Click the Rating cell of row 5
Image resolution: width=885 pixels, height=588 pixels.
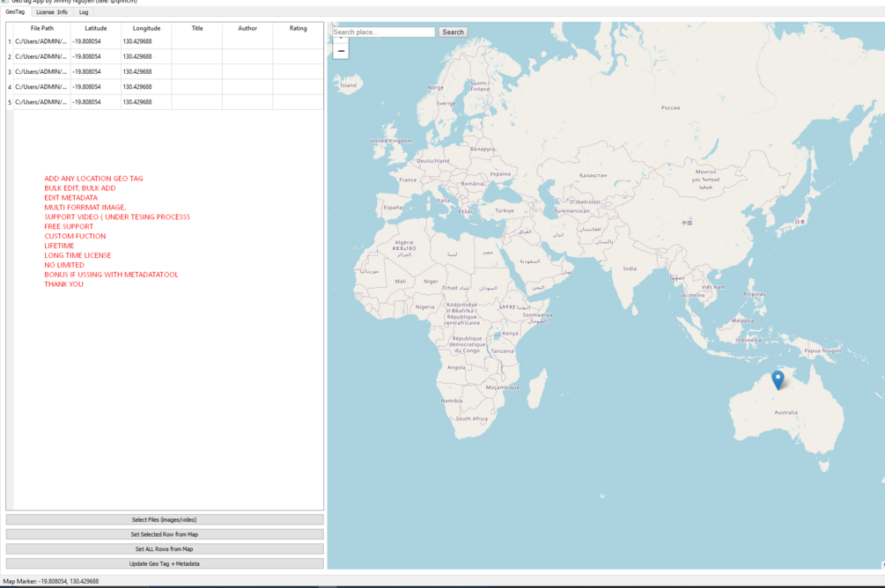coord(297,100)
